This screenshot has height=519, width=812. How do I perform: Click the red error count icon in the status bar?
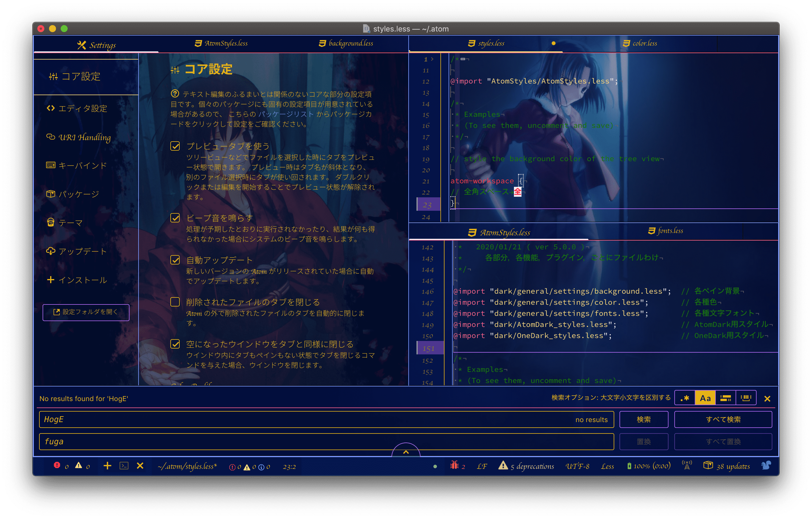[57, 466]
